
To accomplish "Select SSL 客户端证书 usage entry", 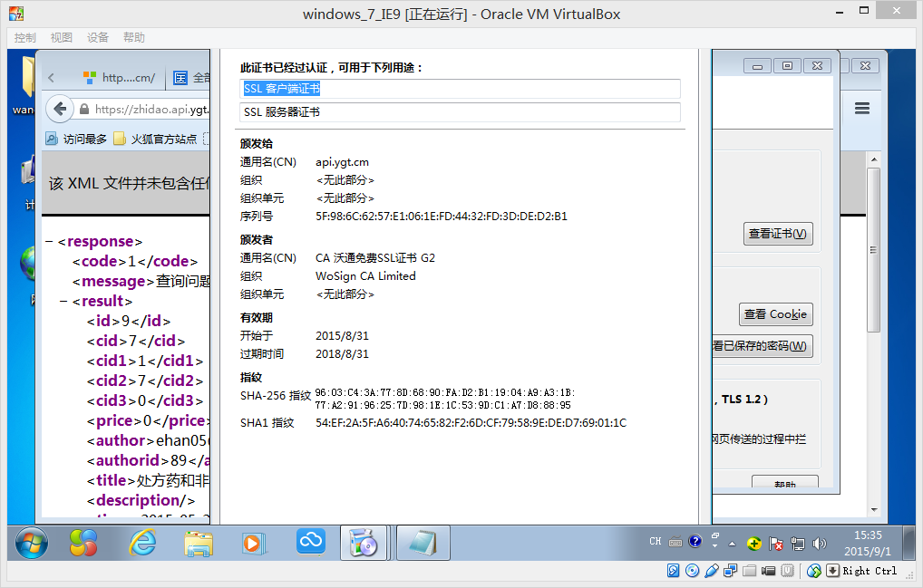I will [461, 89].
